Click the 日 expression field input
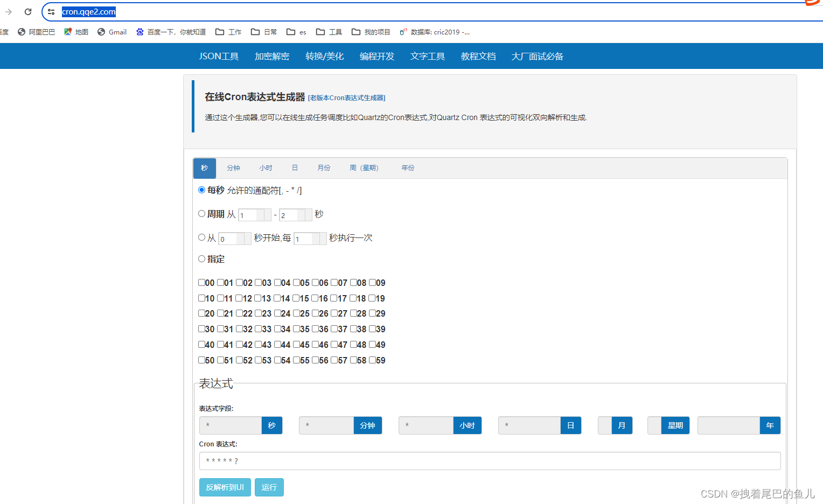This screenshot has height=504, width=823. [529, 425]
